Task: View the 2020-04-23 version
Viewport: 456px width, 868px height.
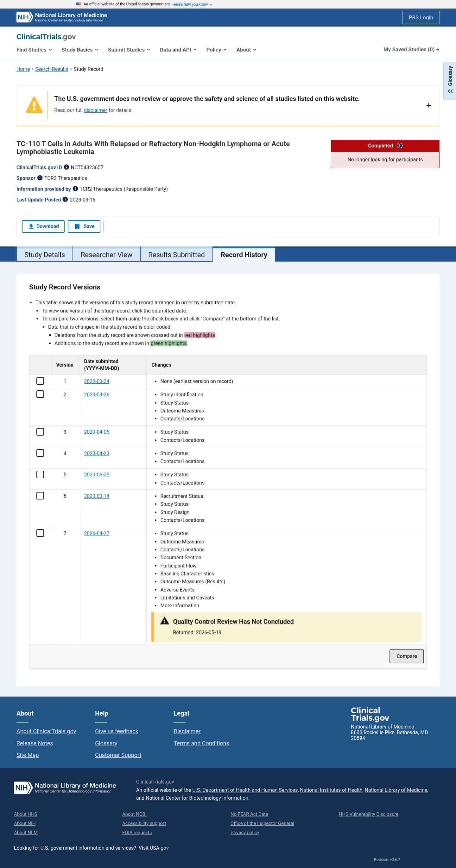Action: [x=97, y=453]
